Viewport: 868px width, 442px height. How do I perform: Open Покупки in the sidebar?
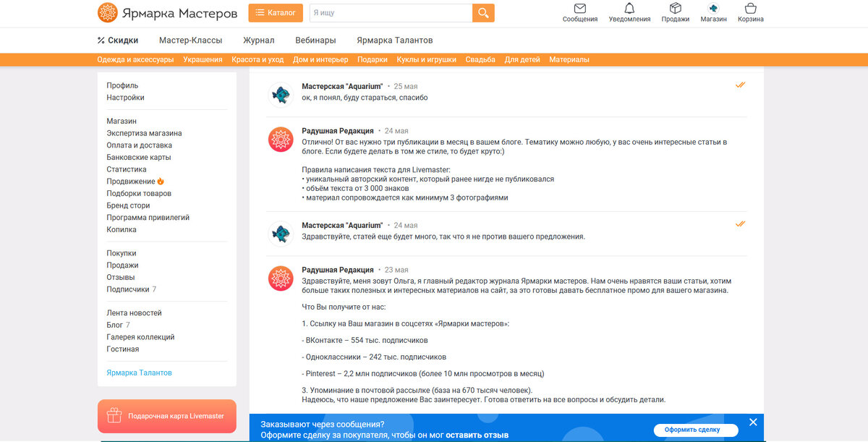(122, 253)
